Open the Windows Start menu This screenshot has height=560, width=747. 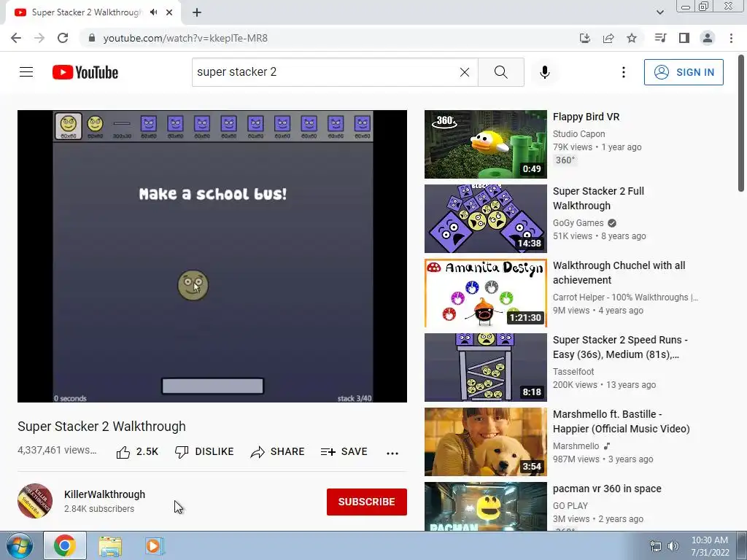(19, 545)
